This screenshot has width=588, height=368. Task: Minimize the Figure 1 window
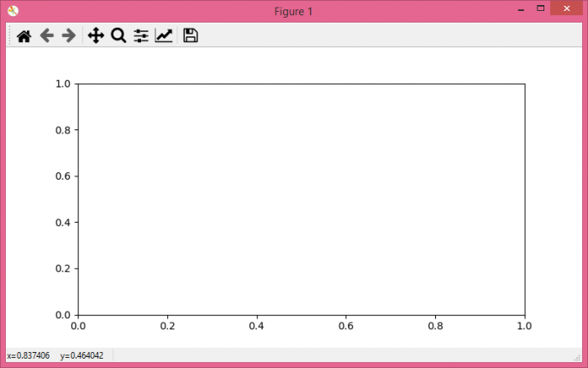pyautogui.click(x=521, y=9)
